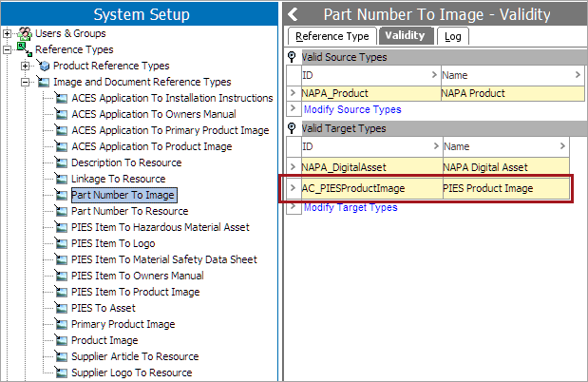Open the ID column arrow in Valid Target Types
Screen dimensions: 588x382
coord(436,146)
